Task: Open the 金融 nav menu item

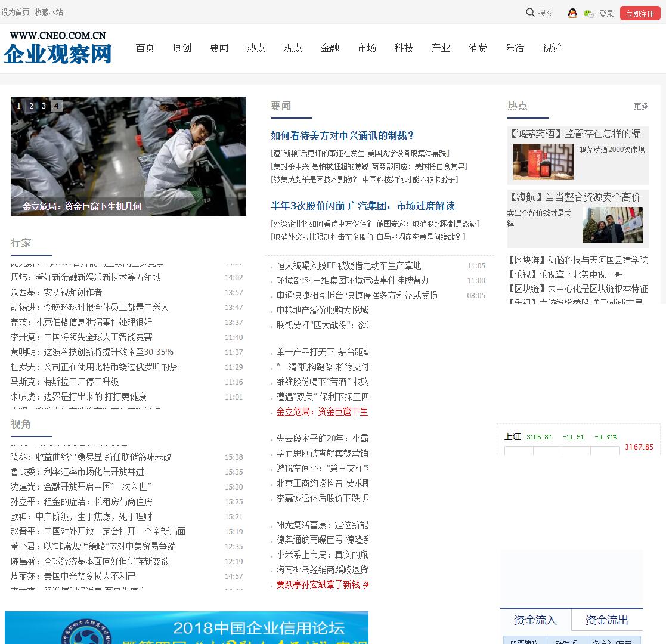Action: coord(330,48)
